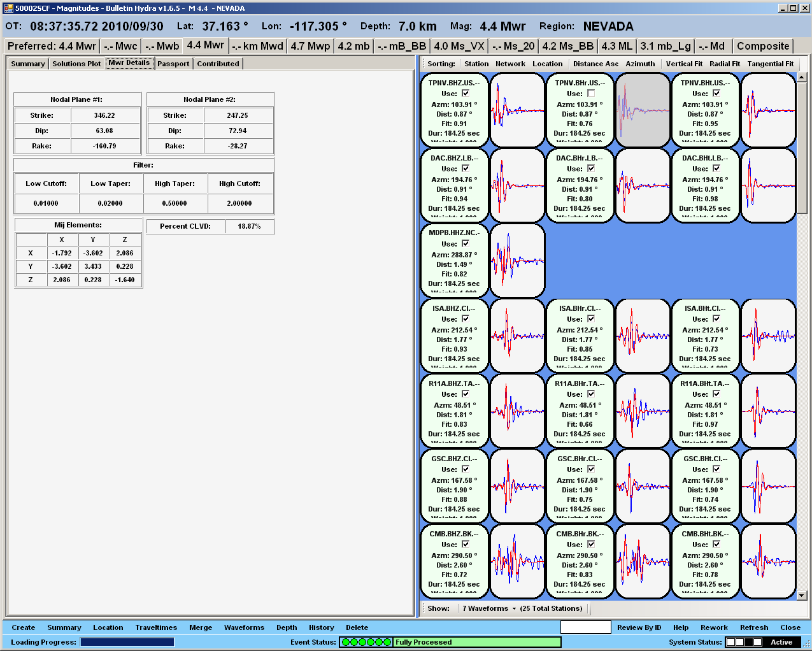Click the System Status indicator boxes
Viewport: 812px width, 651px height.
pos(744,642)
